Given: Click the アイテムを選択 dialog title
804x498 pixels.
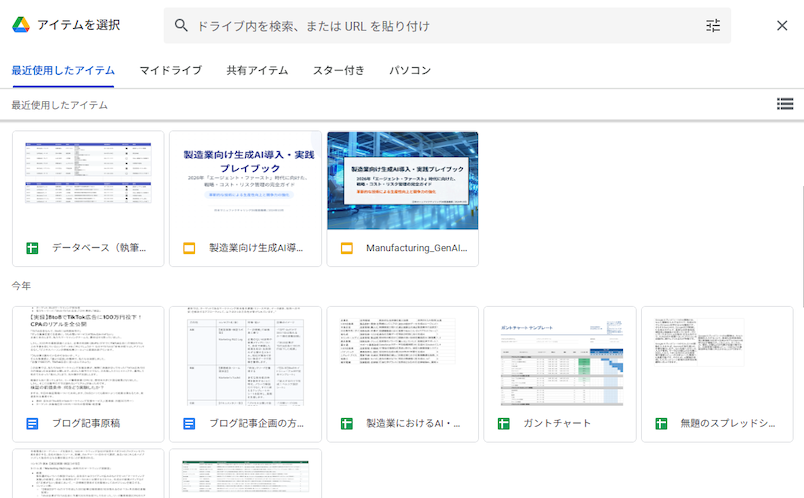Looking at the screenshot, I should pos(78,25).
